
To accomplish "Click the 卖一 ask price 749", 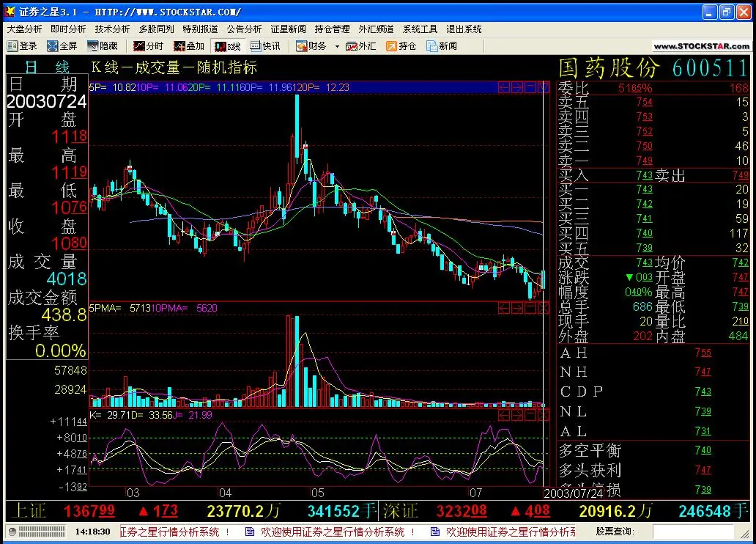I will (644, 161).
